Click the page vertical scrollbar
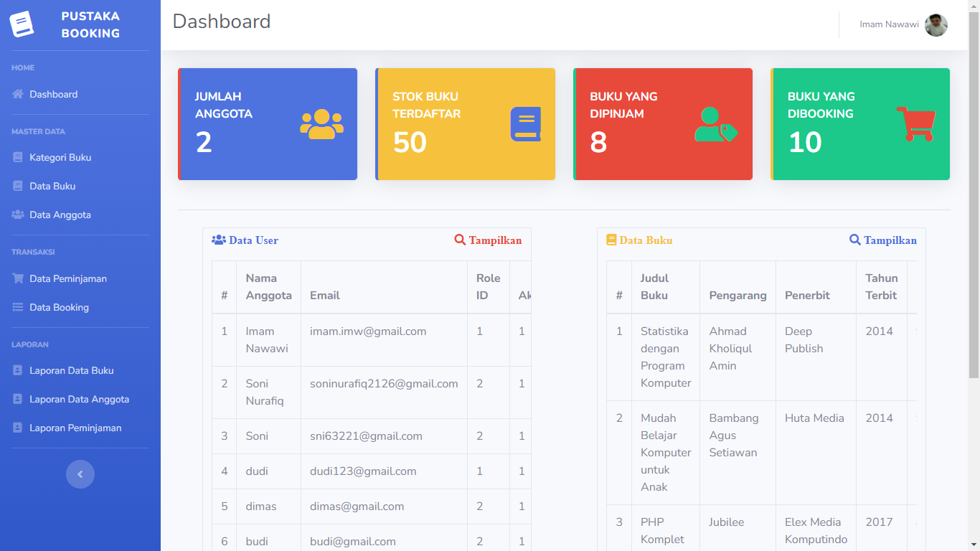Screen dimensions: 980x551 [974, 194]
